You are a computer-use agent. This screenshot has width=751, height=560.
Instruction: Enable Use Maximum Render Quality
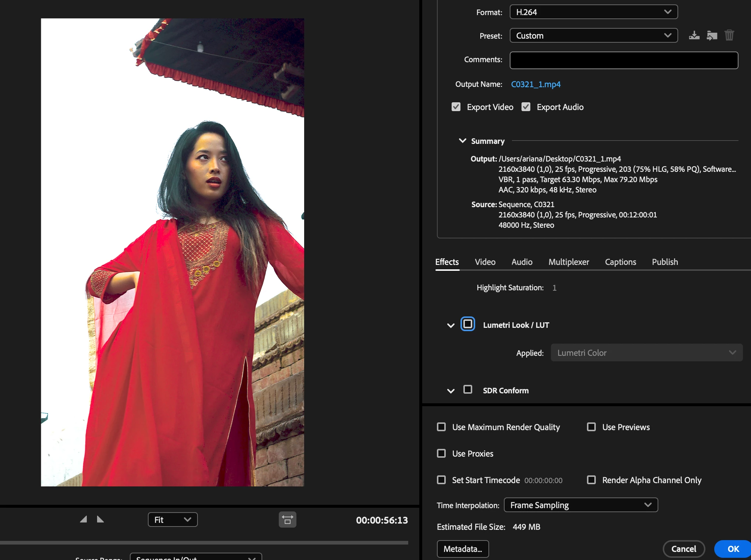point(441,427)
